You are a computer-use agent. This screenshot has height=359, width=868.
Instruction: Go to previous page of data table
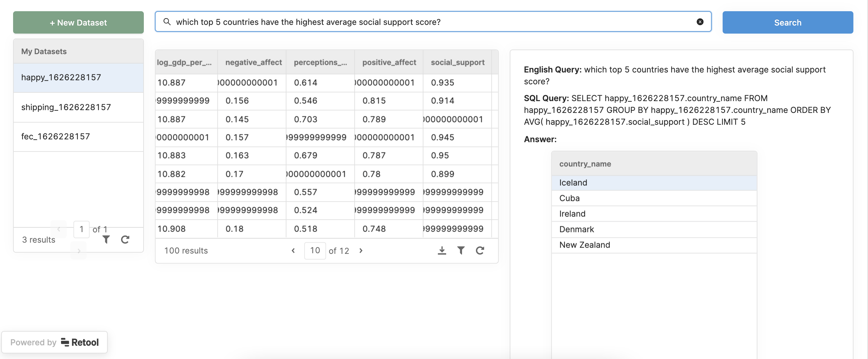(x=293, y=250)
